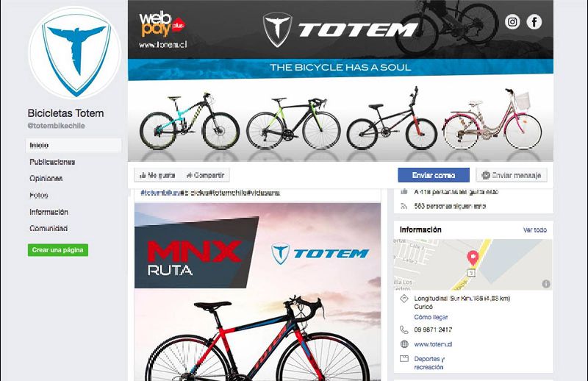Image resolution: width=588 pixels, height=381 pixels.
Task: Click the green Crear una página button
Action: [x=58, y=250]
